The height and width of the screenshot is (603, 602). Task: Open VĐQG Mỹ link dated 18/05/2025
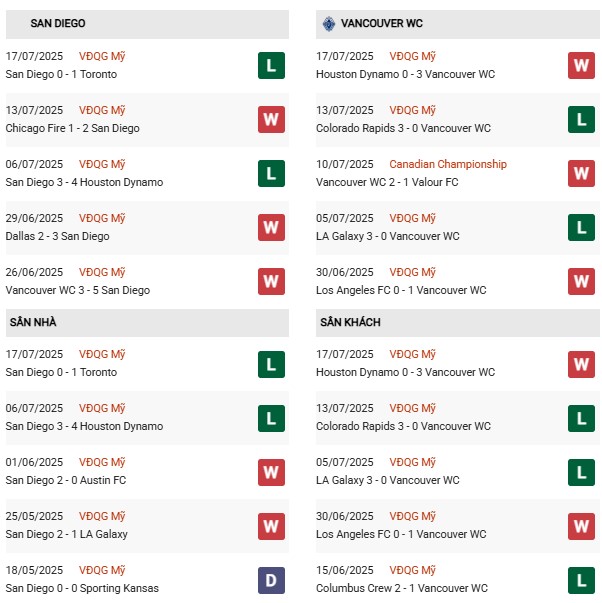(103, 570)
